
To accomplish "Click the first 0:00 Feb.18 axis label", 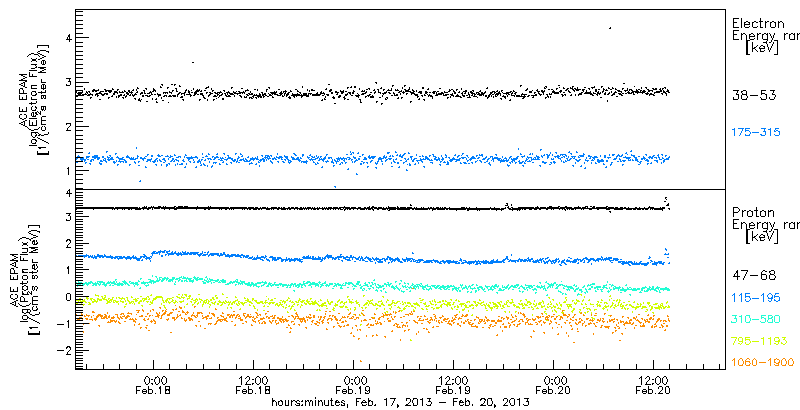I will coord(154,386).
